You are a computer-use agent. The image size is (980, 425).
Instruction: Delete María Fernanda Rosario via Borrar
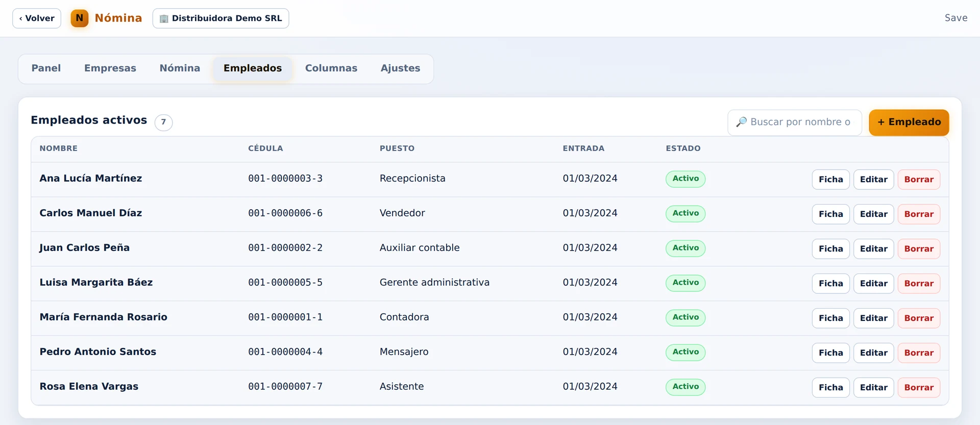click(919, 318)
